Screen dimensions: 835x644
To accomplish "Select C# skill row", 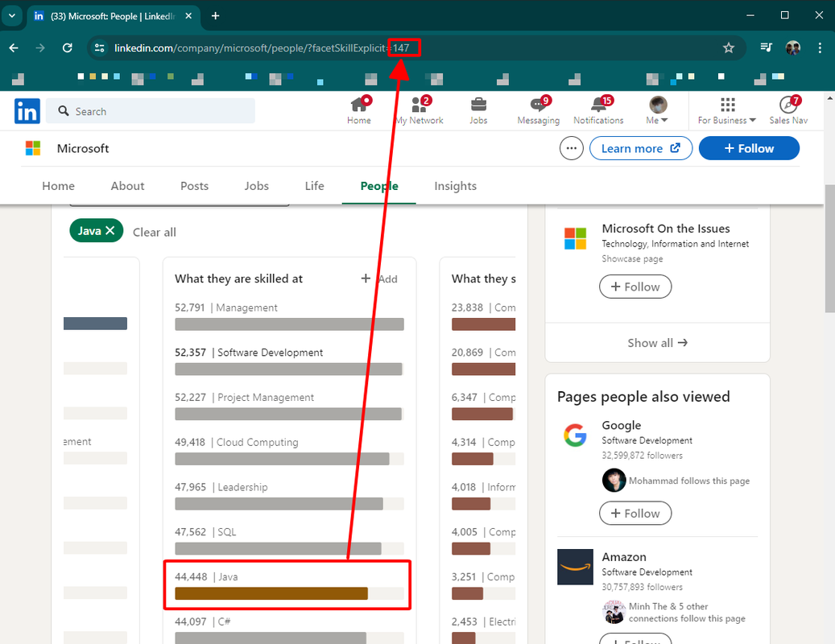I will [x=289, y=630].
